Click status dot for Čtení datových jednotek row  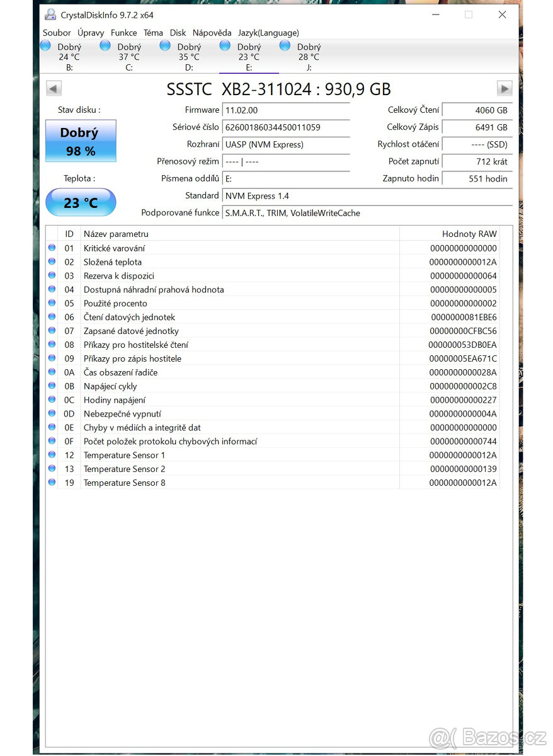52,317
